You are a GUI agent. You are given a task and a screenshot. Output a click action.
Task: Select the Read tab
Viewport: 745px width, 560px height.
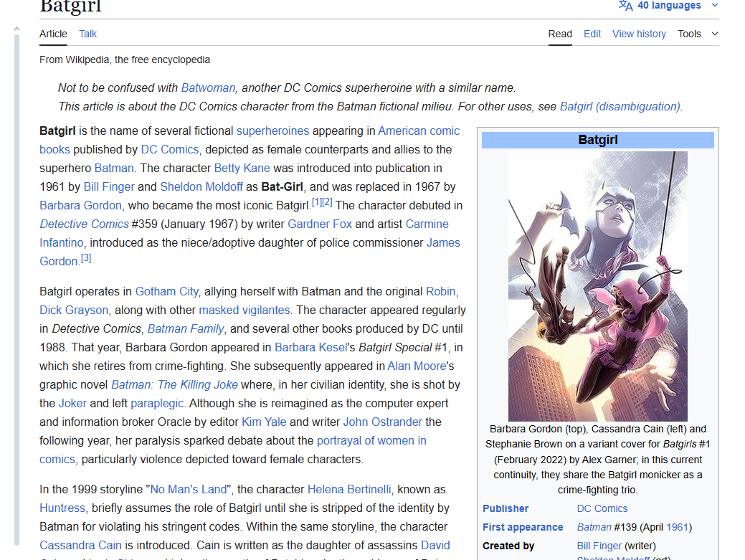click(x=560, y=34)
